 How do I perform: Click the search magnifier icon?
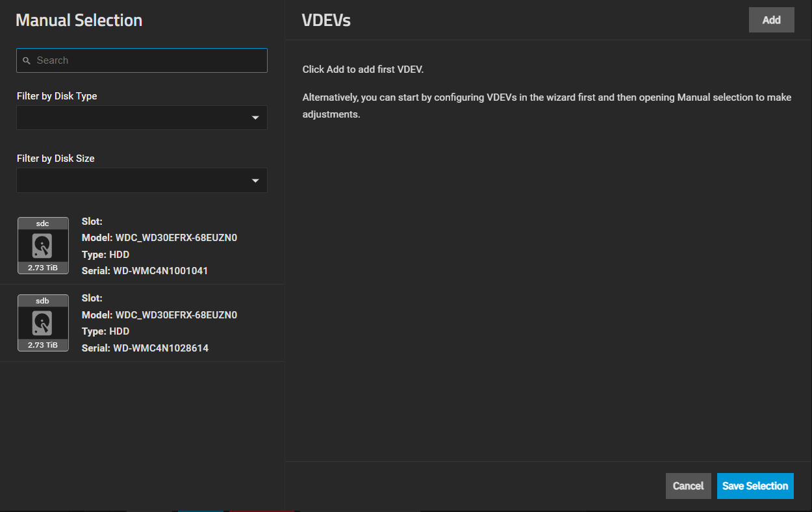click(x=27, y=60)
